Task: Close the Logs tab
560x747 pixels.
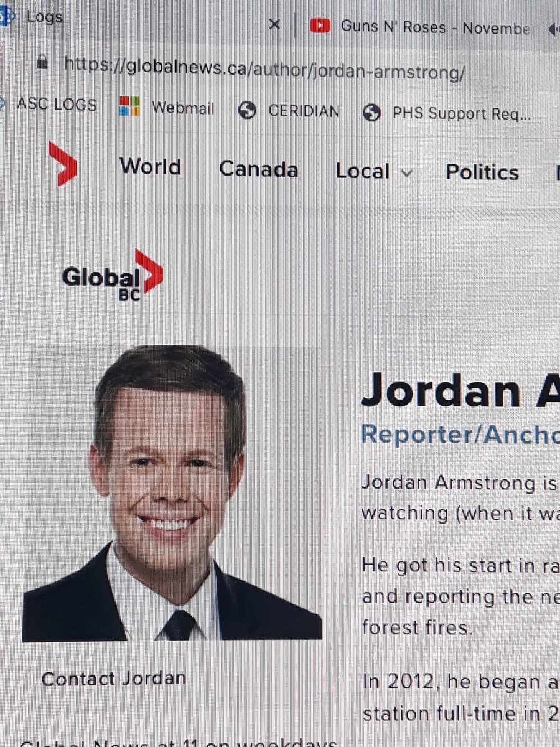Action: (x=274, y=25)
